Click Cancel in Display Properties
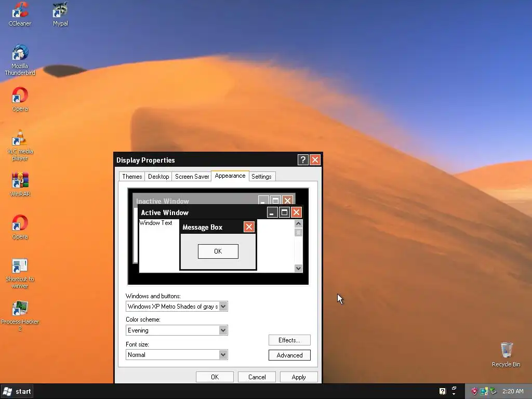Screen dimensions: 532x399 [257, 377]
